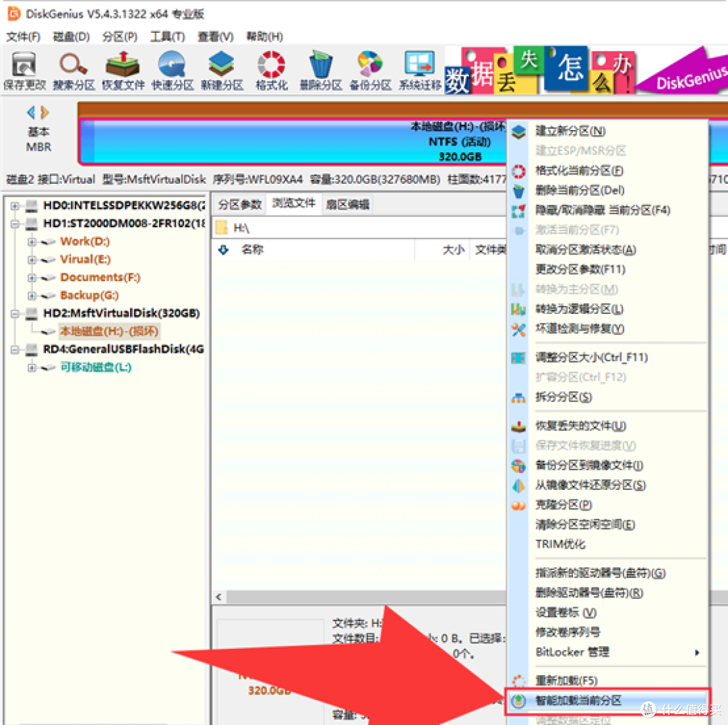Image resolution: width=728 pixels, height=725 pixels.
Task: Collapse the HD1:ST2000DM008 tree node
Action: 15,224
